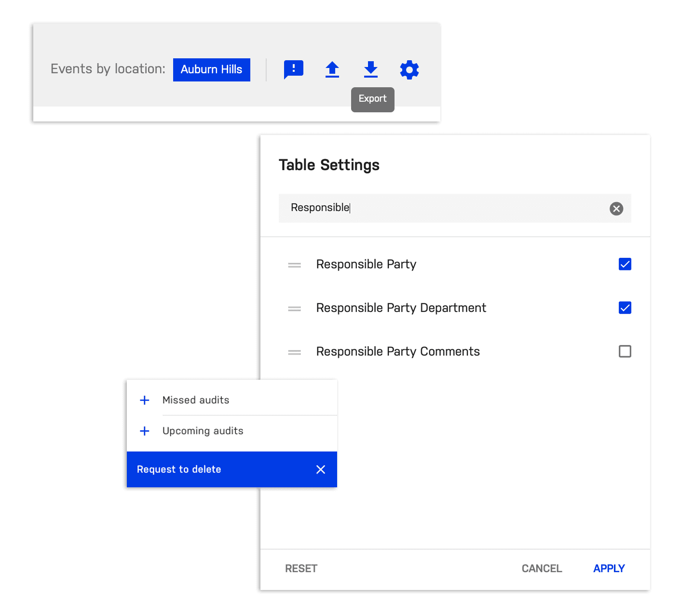This screenshot has width=681, height=616.
Task: Select the Missed audits menu entry
Action: [196, 400]
